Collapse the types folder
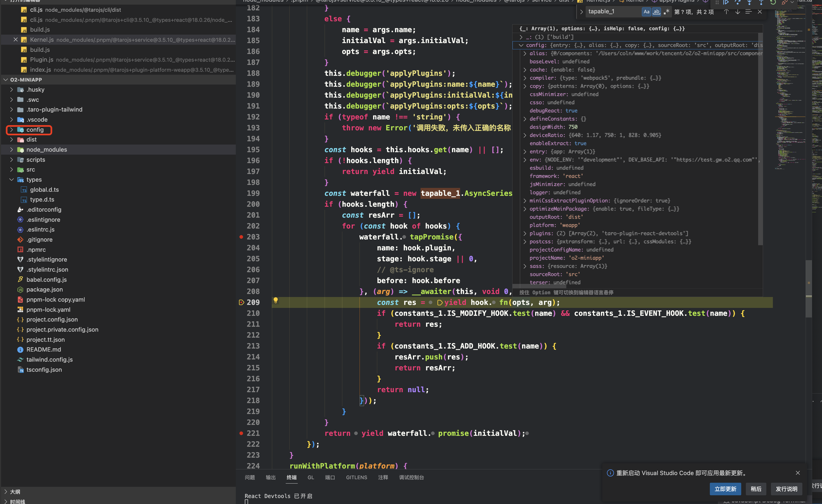The height and width of the screenshot is (504, 822). (11, 180)
